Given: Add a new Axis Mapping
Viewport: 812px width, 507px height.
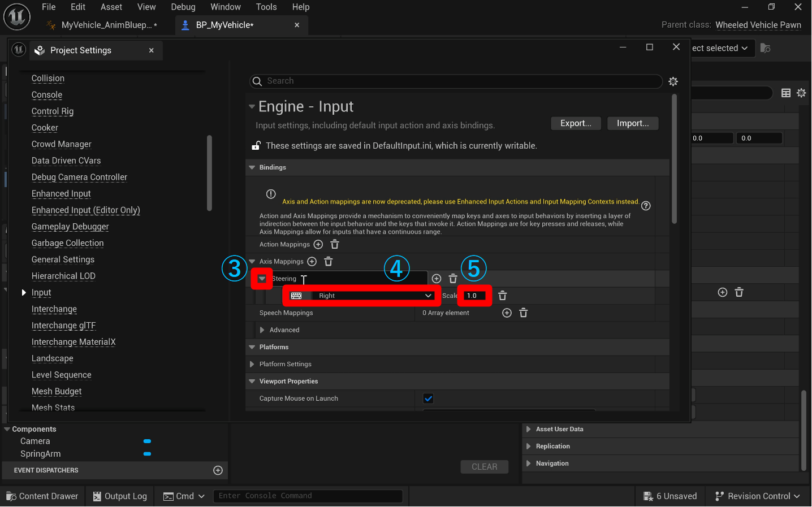Looking at the screenshot, I should click(312, 261).
